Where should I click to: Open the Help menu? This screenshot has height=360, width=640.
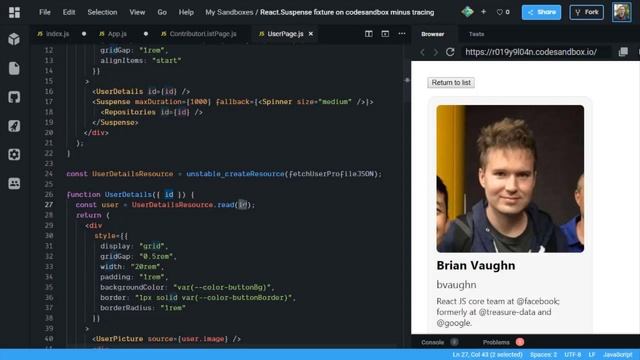[186, 12]
